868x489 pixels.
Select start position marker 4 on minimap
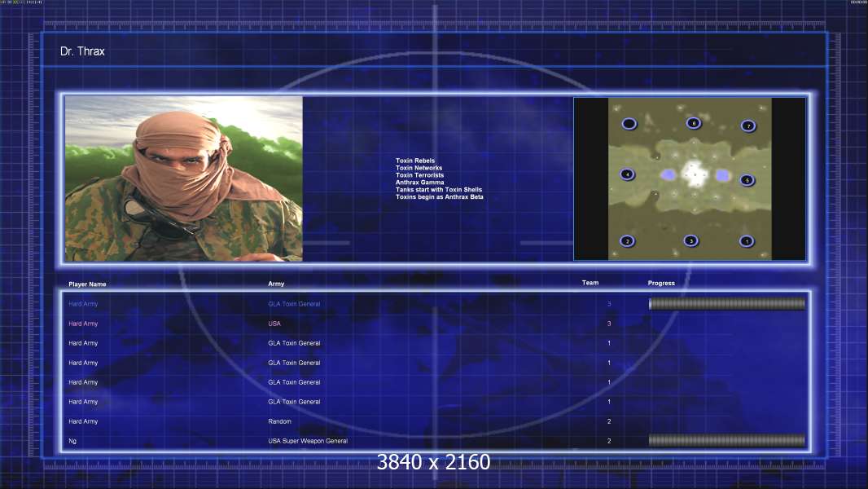click(x=627, y=174)
